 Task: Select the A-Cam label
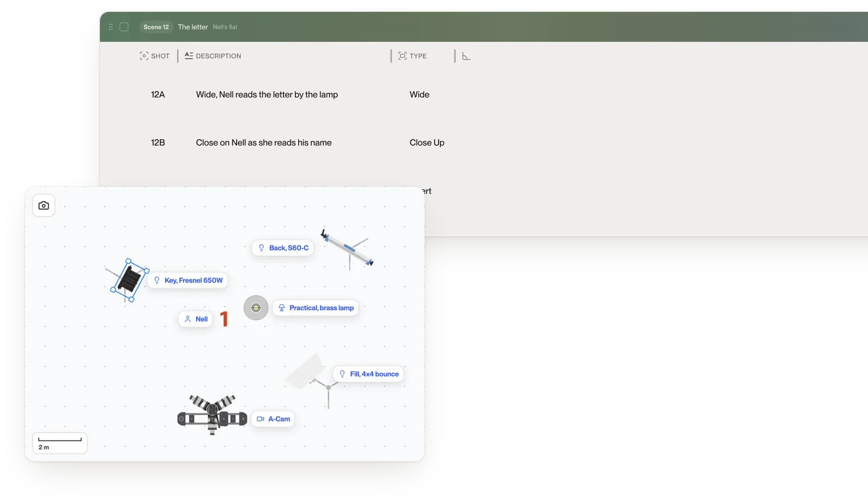click(x=273, y=419)
